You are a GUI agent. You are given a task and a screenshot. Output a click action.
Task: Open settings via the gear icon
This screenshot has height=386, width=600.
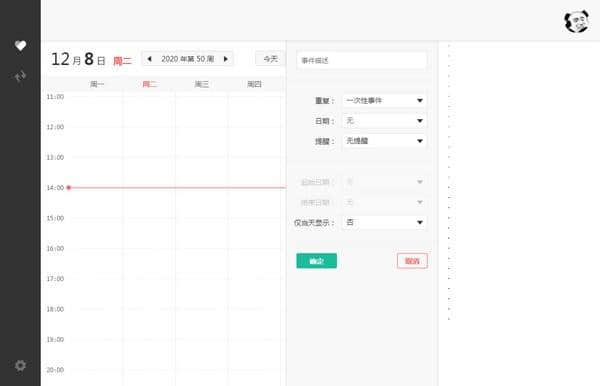[x=20, y=366]
